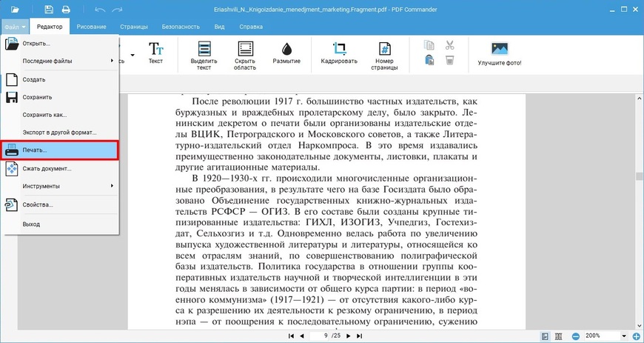Print using title bar printer icon
The height and width of the screenshot is (343, 644).
click(66, 9)
